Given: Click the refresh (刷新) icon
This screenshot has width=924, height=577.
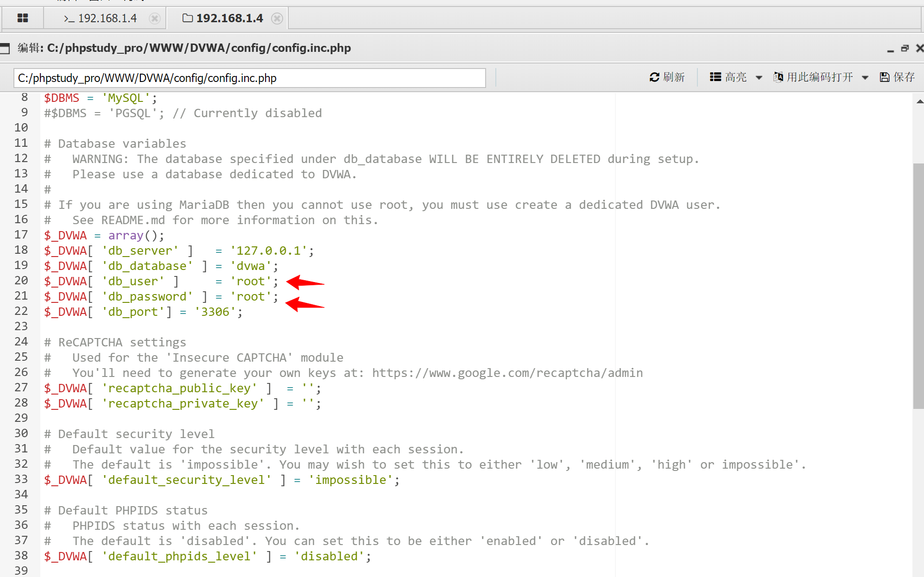Looking at the screenshot, I should click(654, 77).
